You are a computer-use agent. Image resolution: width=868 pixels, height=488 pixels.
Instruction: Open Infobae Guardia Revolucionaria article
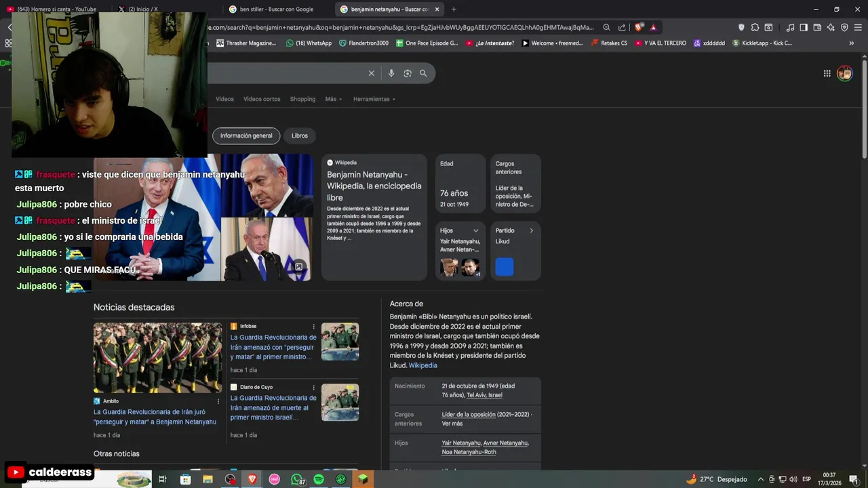[x=273, y=347]
